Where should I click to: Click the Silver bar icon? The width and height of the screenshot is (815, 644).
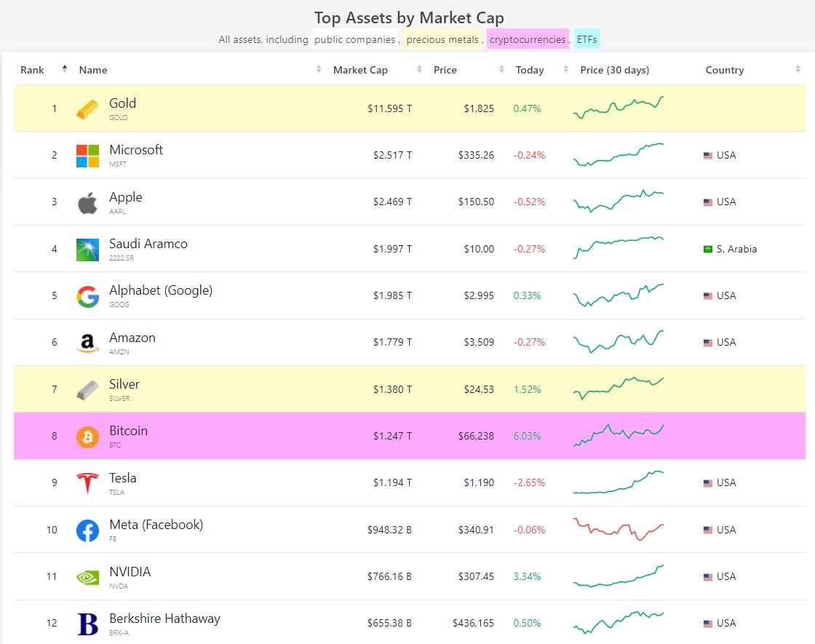coord(87,390)
